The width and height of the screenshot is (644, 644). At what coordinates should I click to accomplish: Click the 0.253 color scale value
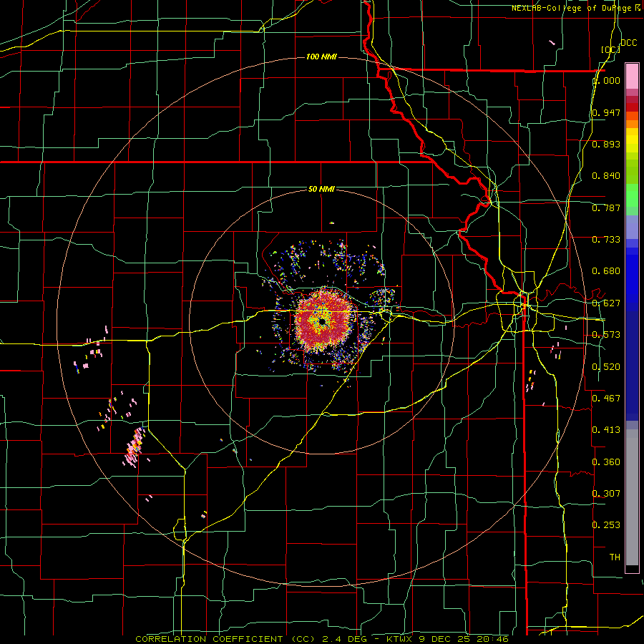[606, 525]
